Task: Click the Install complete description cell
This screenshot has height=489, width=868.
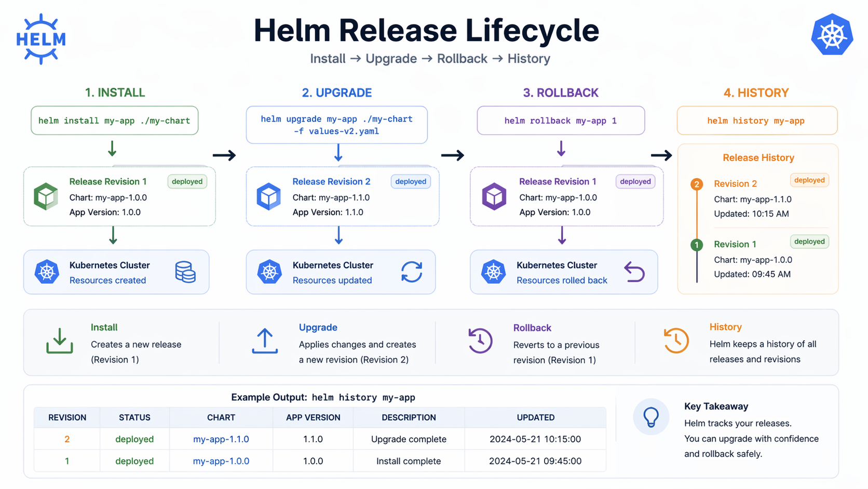Action: click(409, 461)
